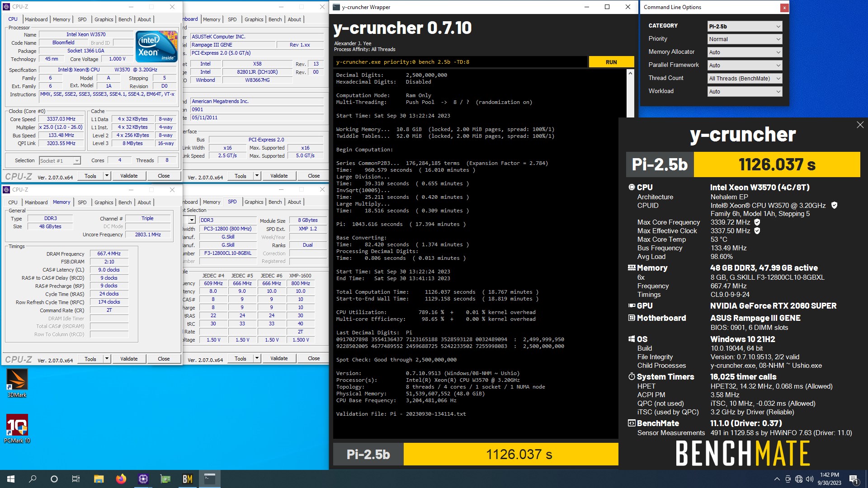Click Close in the CPU-Z Memory window
The width and height of the screenshot is (868, 488).
coord(164,359)
